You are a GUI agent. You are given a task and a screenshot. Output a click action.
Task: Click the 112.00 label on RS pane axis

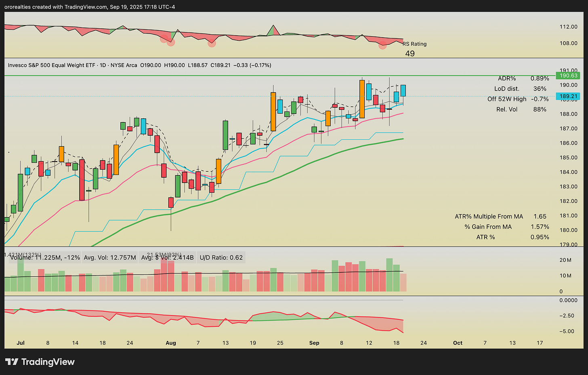568,27
